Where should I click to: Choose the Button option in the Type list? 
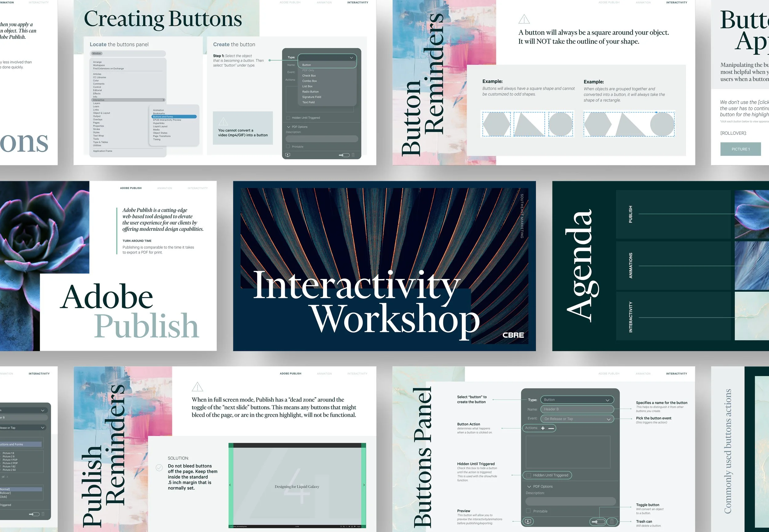(x=307, y=65)
